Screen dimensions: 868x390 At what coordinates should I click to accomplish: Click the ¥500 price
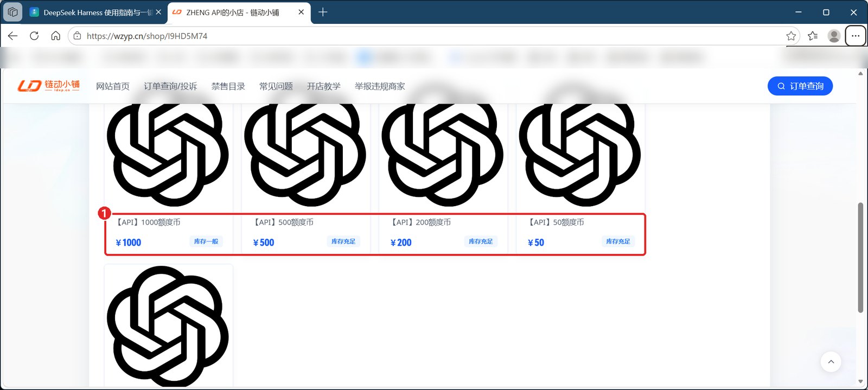click(x=264, y=242)
